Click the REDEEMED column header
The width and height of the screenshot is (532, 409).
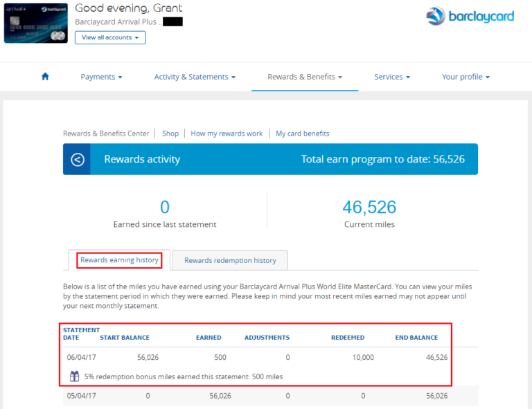click(x=348, y=338)
